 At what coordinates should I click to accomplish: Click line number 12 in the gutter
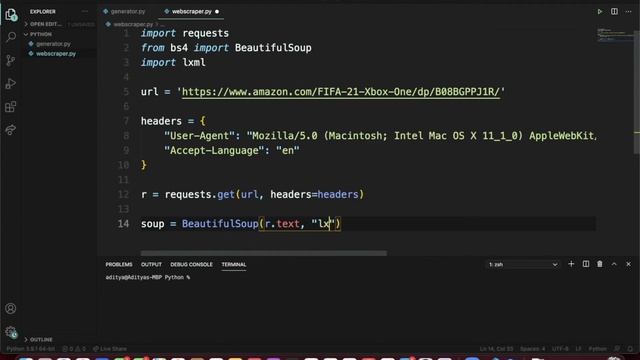point(123,195)
